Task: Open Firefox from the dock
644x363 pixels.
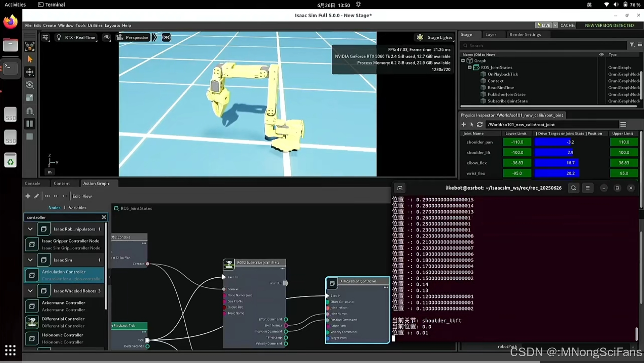Action: (10, 22)
